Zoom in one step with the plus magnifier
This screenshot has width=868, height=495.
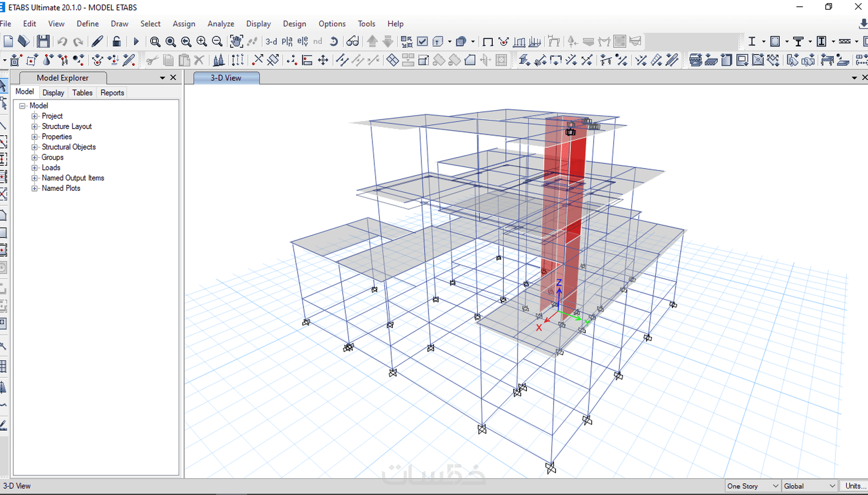pos(202,42)
